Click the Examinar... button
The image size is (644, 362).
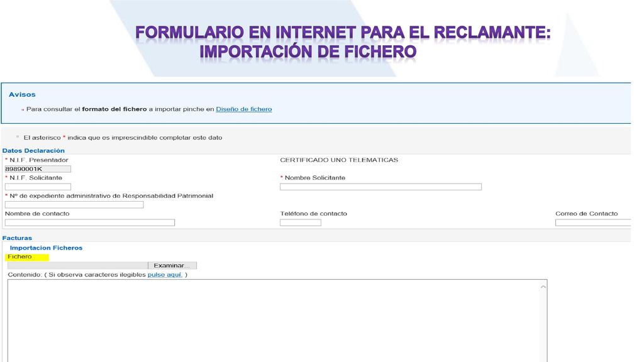(x=172, y=266)
